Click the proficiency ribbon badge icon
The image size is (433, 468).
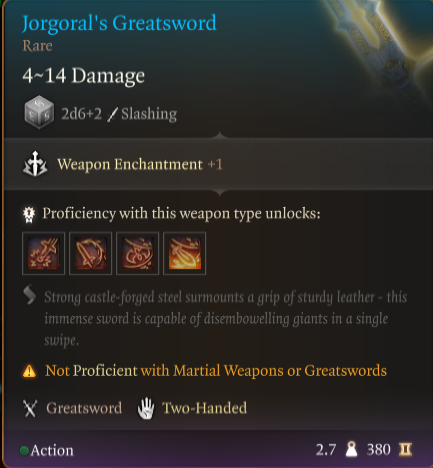29,214
